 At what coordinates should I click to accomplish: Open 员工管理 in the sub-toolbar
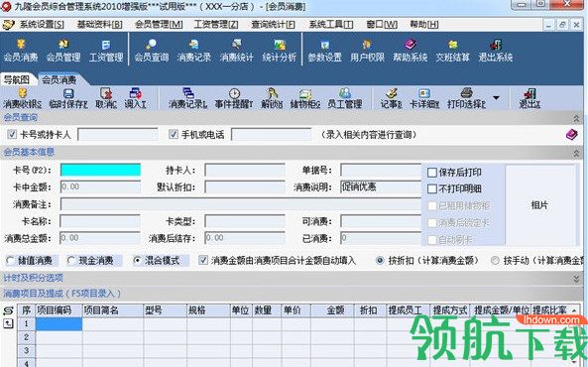[345, 98]
